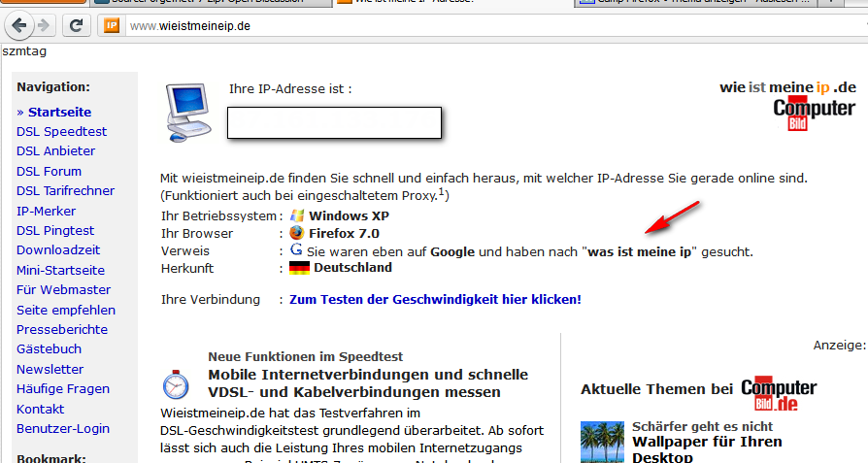The height and width of the screenshot is (463, 868).
Task: Open the Downloadzeit link
Action: pyautogui.click(x=58, y=250)
